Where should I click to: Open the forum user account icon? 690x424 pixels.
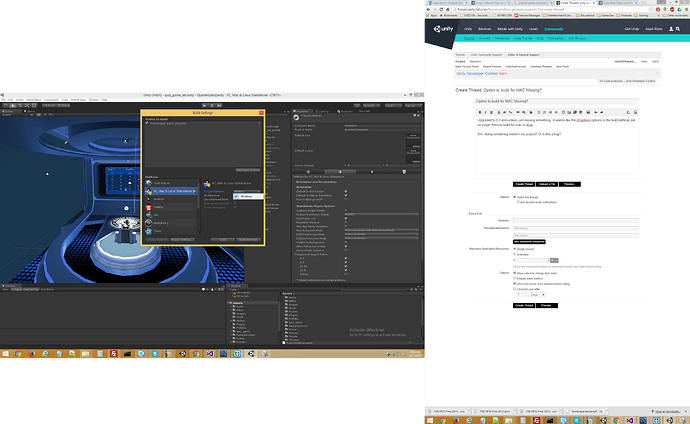coord(671,29)
